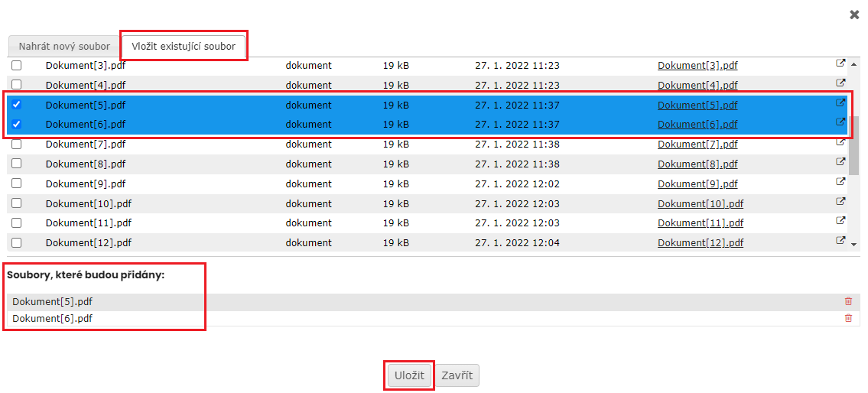
Task: Click the file list scrollbar down arrow
Action: click(x=854, y=244)
